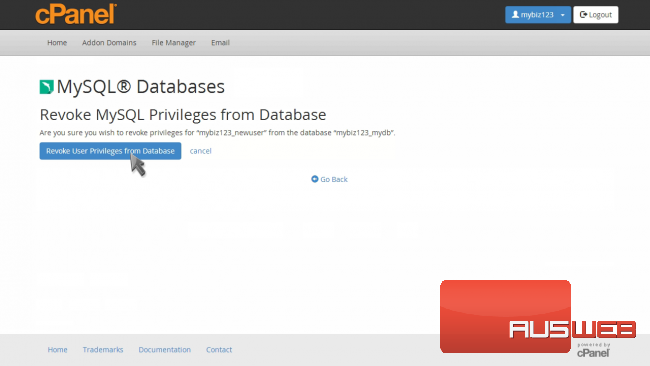Confirm Revoke User Privileges from Database
This screenshot has height=366, width=650.
(x=110, y=151)
